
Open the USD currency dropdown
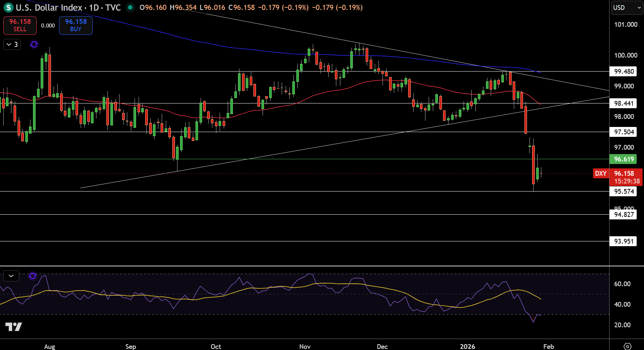coord(626,7)
